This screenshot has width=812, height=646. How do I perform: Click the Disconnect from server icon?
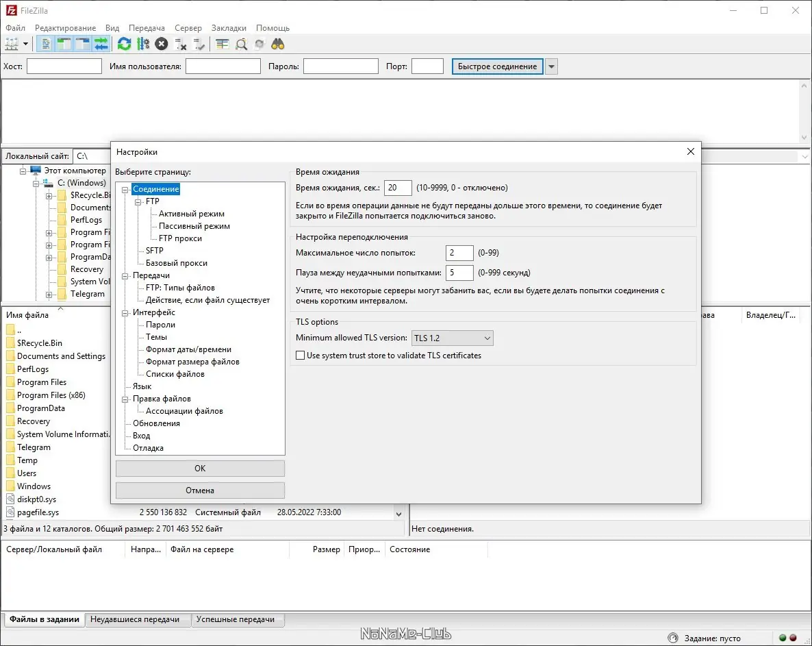click(x=180, y=44)
